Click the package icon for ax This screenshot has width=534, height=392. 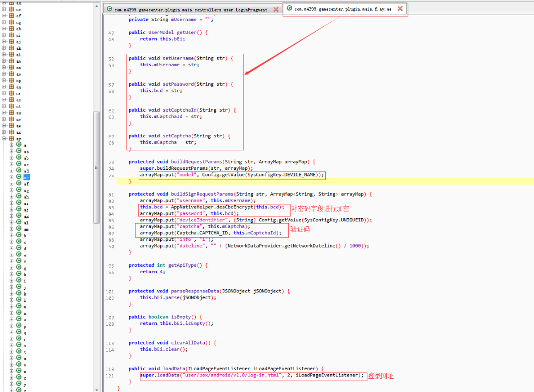coord(12,132)
